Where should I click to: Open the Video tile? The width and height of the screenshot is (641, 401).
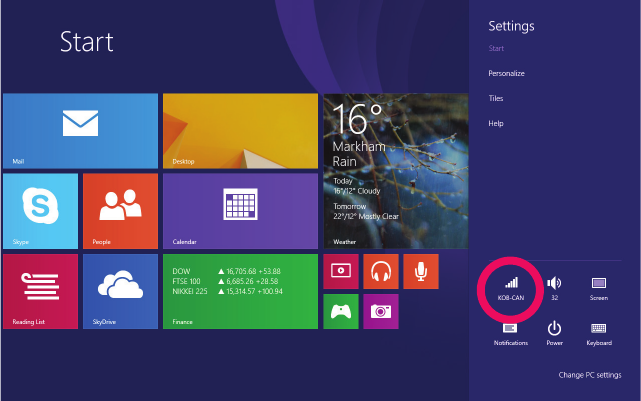coord(341,271)
